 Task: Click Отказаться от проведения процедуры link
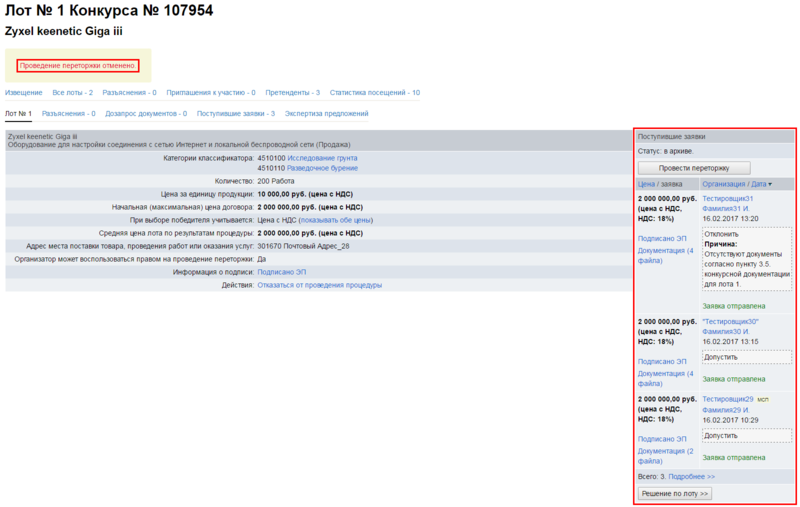[319, 285]
